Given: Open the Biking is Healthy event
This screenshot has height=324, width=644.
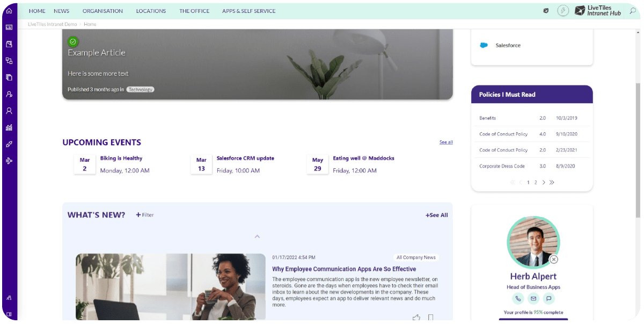Looking at the screenshot, I should [x=121, y=159].
